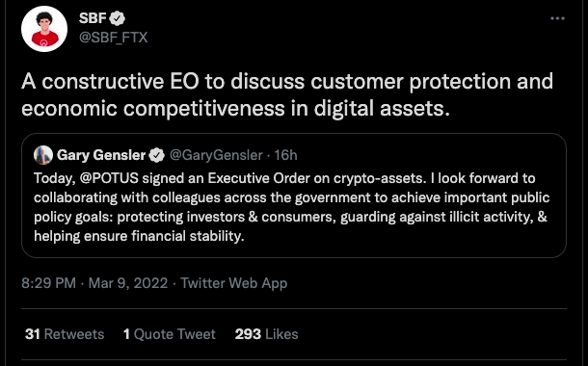Open the @GaryGensler handle

(x=216, y=155)
